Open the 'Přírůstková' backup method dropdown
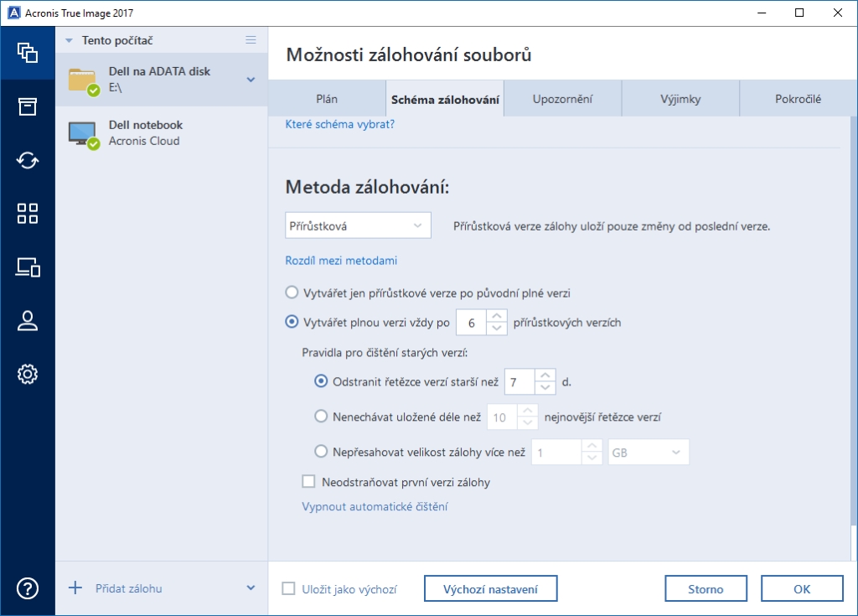 point(358,225)
